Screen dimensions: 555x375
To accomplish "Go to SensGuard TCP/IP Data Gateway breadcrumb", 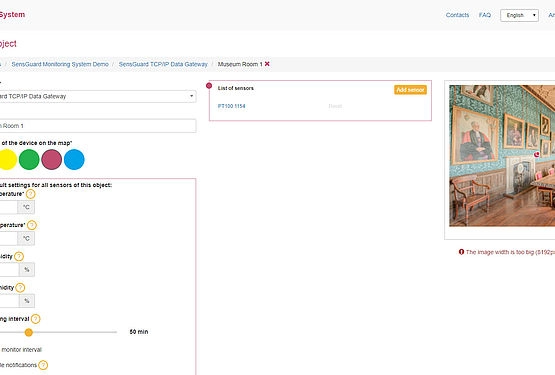I will pyautogui.click(x=163, y=64).
